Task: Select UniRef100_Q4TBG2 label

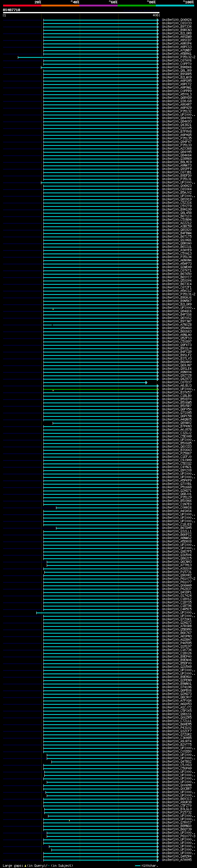Action: [176, 762]
